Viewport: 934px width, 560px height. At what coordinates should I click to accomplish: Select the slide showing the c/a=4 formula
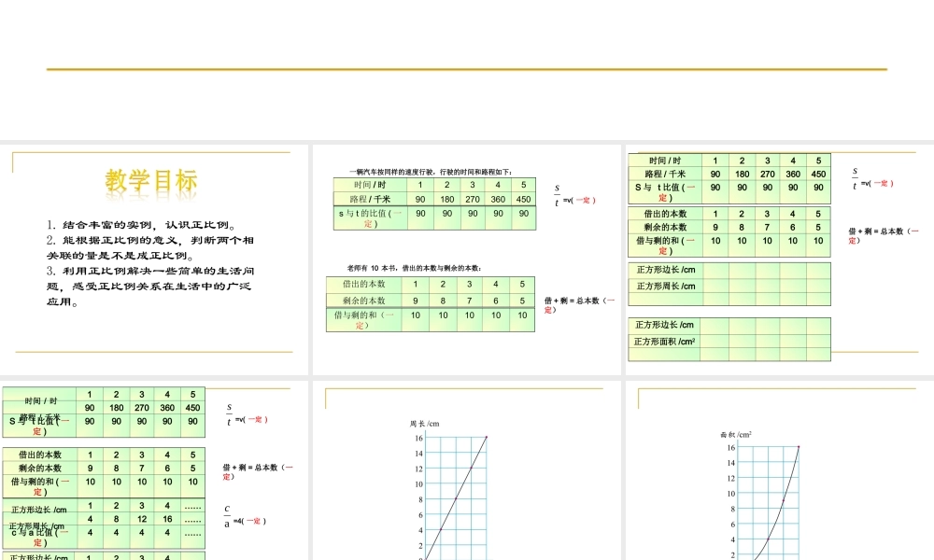pos(154,470)
